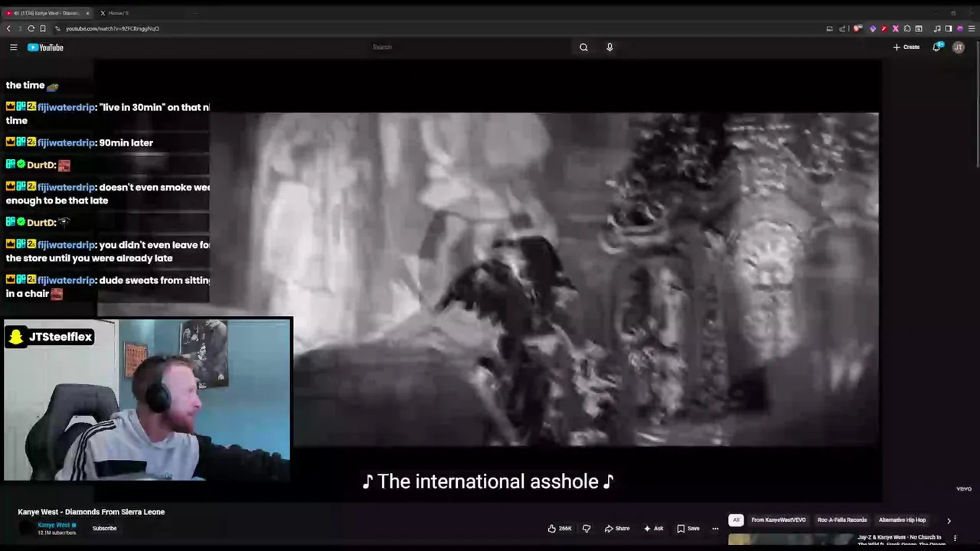This screenshot has height=551, width=980.
Task: Open more actions ellipsis below the video
Action: click(715, 528)
